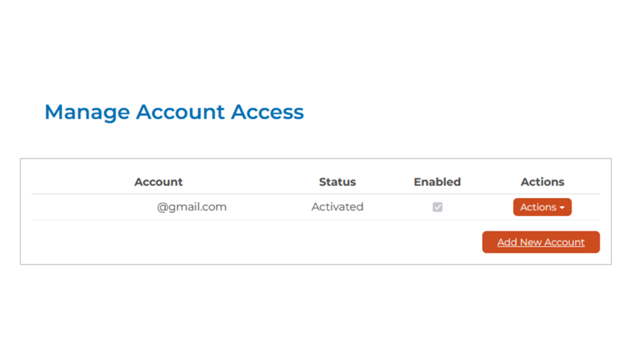This screenshot has width=644, height=362.
Task: Follow the underlined Add New Account link
Action: pos(541,242)
